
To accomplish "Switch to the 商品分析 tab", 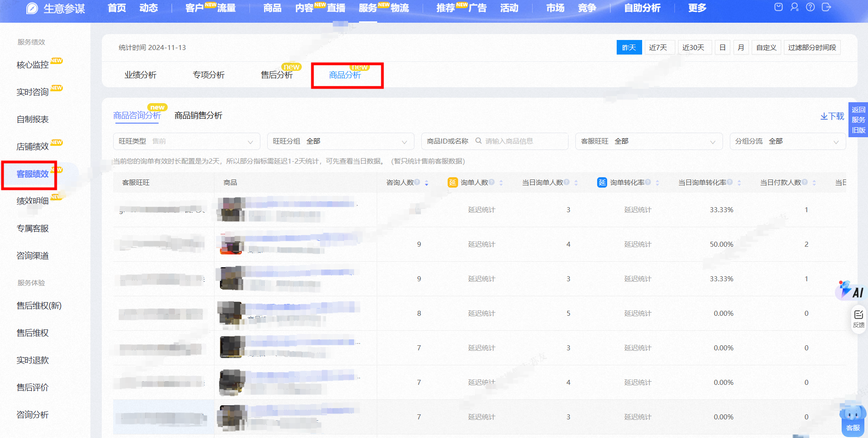I will click(x=345, y=75).
